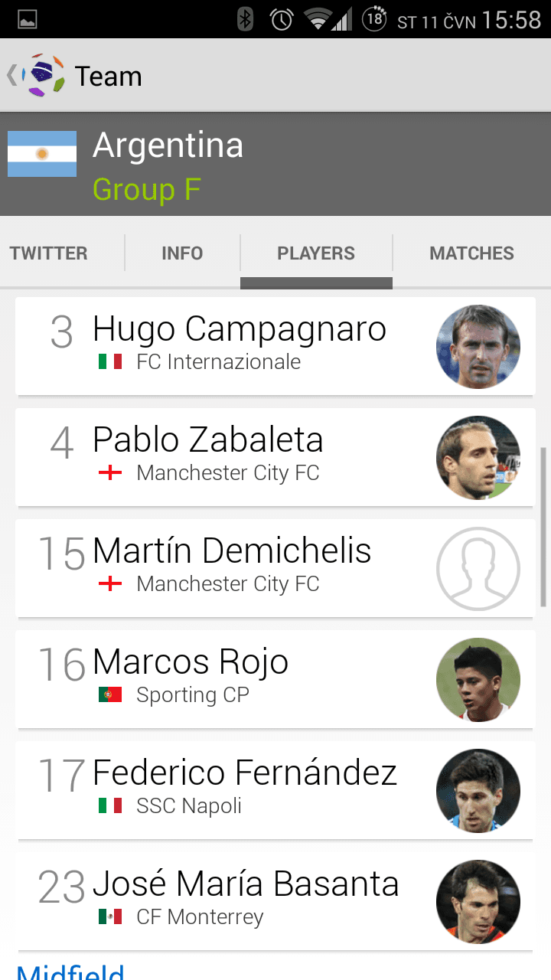Tap the Italy flag beside FC Internazionale

110,361
